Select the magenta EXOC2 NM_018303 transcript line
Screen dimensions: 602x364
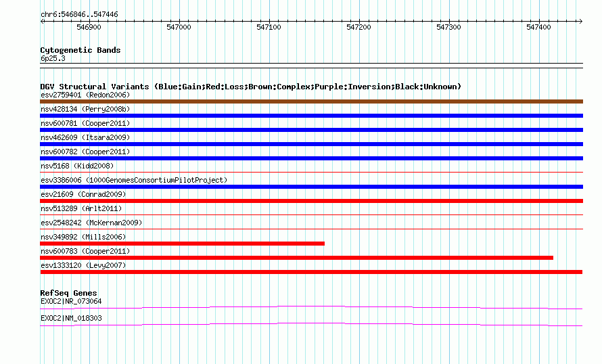[x=311, y=325]
